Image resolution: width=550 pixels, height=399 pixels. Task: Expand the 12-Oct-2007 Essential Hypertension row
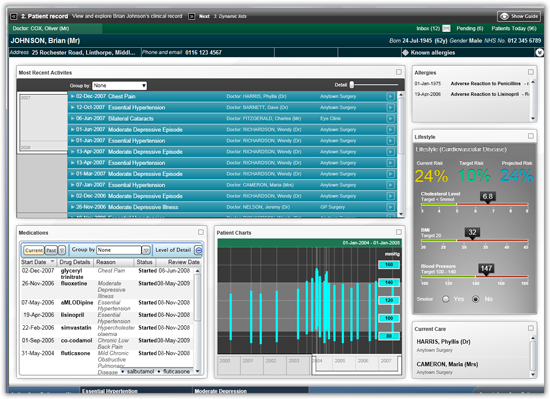tap(73, 107)
